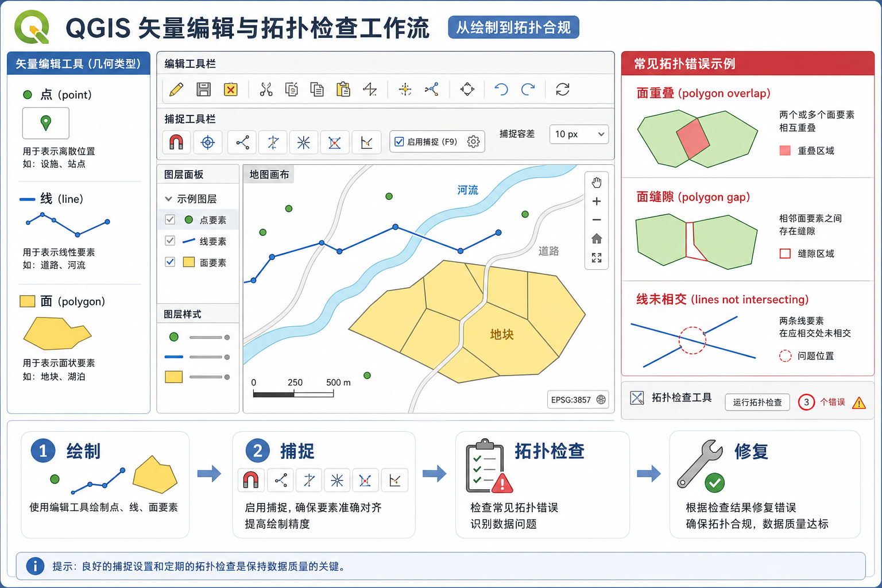Viewport: 882px width, 588px height.
Task: Adjust the yellow polygon style slider
Action: click(x=210, y=377)
